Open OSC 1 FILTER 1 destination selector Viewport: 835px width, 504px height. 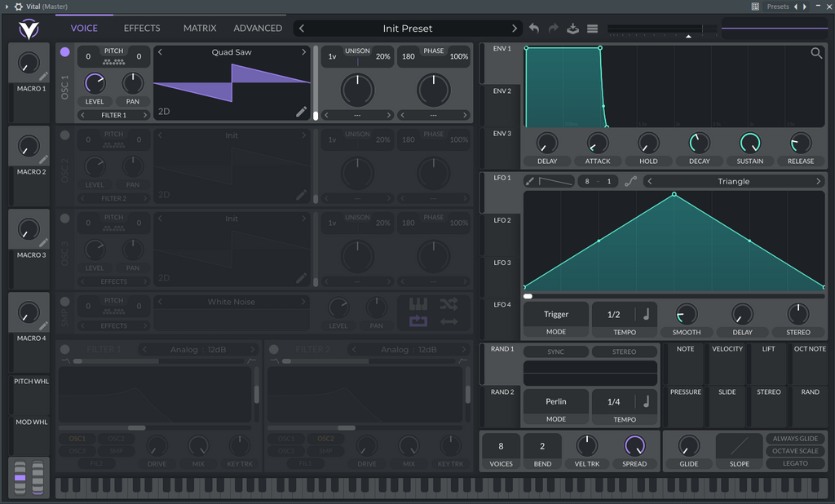click(x=113, y=115)
